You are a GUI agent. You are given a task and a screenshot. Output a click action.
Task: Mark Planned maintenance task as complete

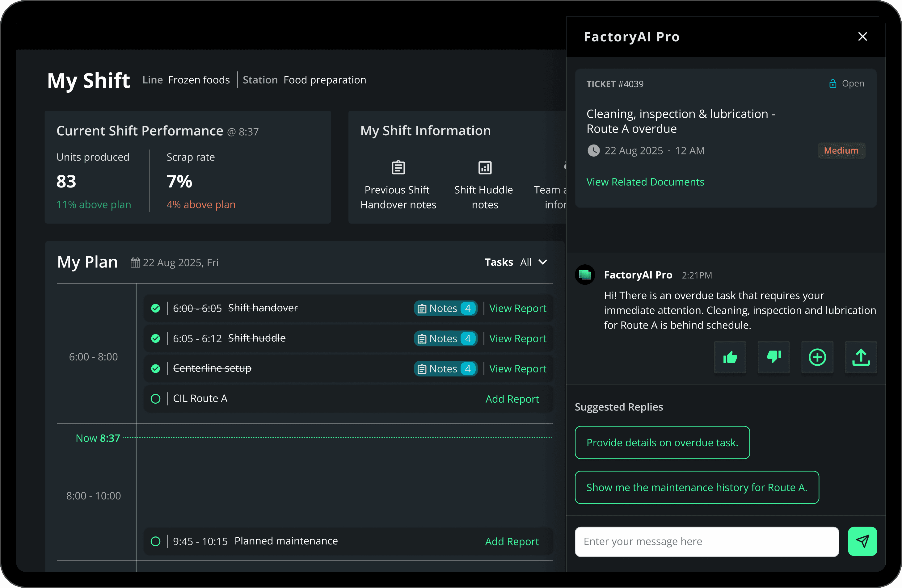click(x=155, y=541)
